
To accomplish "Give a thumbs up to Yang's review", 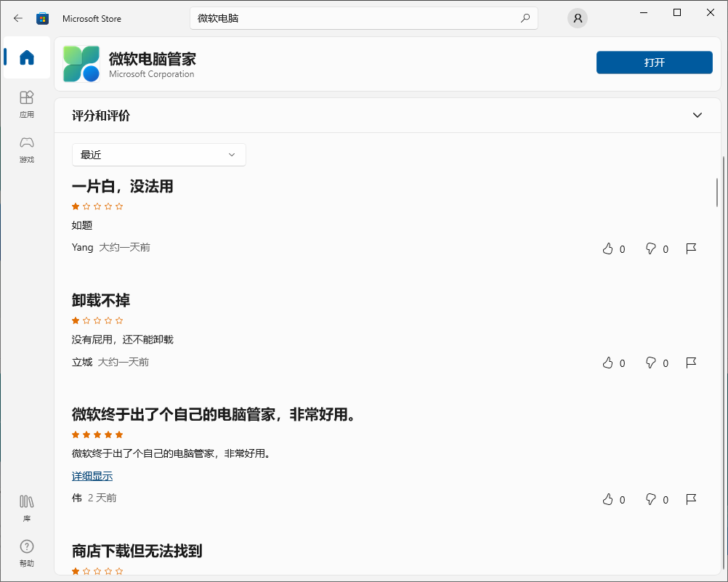I will click(x=609, y=248).
